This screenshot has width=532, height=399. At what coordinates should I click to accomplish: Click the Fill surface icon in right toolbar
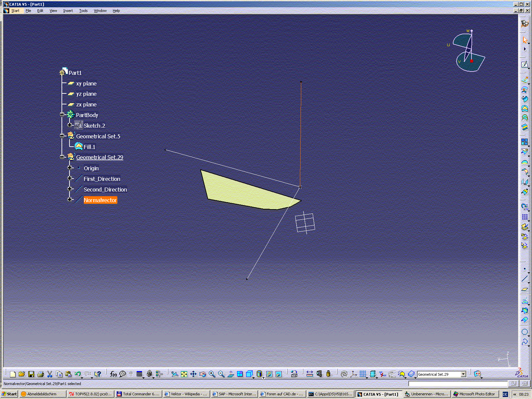[525, 108]
